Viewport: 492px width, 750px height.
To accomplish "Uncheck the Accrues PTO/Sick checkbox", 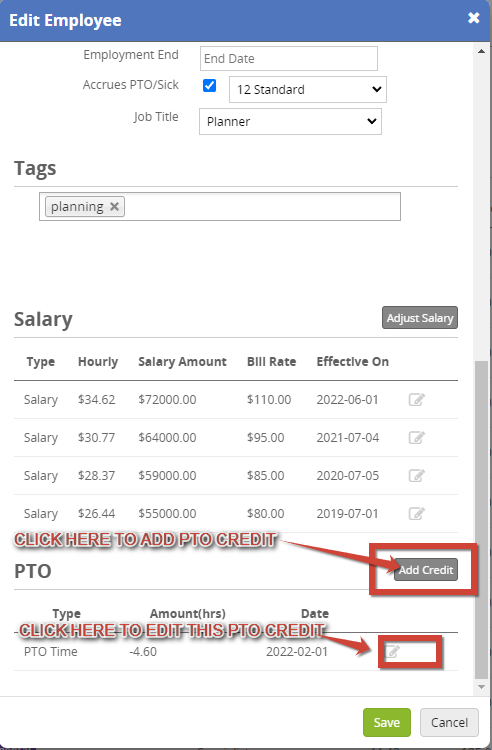I will pos(209,86).
